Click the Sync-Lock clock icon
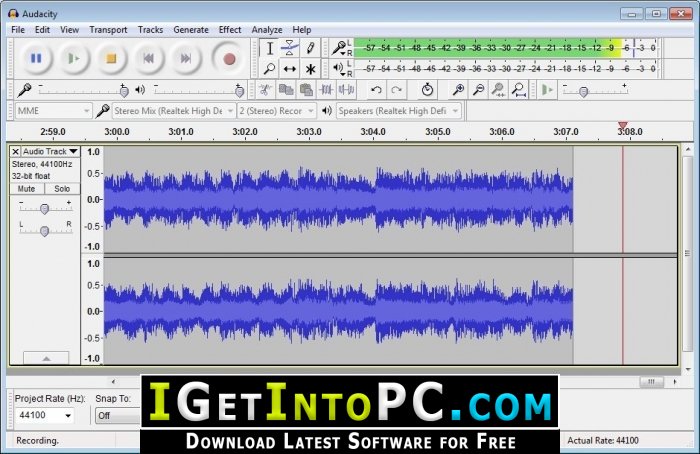The width and height of the screenshot is (700, 454). point(427,90)
